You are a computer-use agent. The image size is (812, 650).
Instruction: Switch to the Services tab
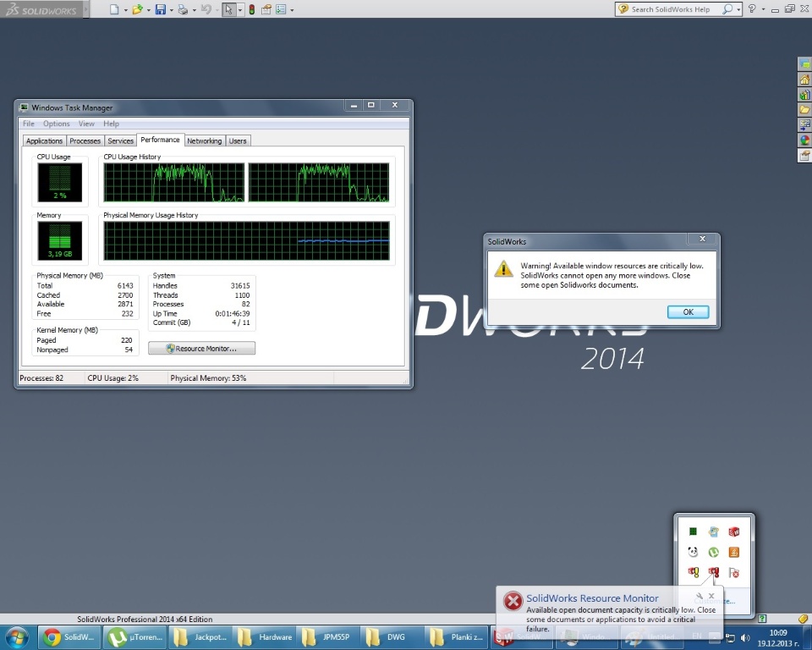pos(121,141)
